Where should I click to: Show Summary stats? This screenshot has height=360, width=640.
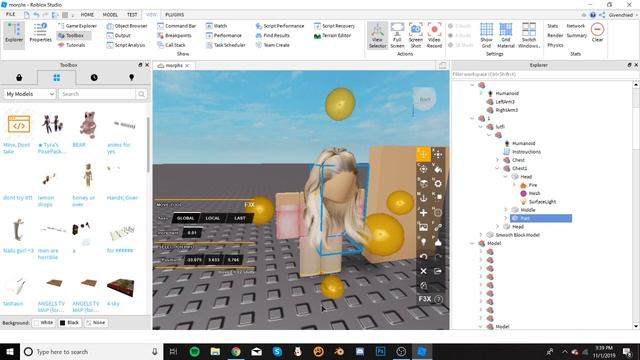[576, 36]
